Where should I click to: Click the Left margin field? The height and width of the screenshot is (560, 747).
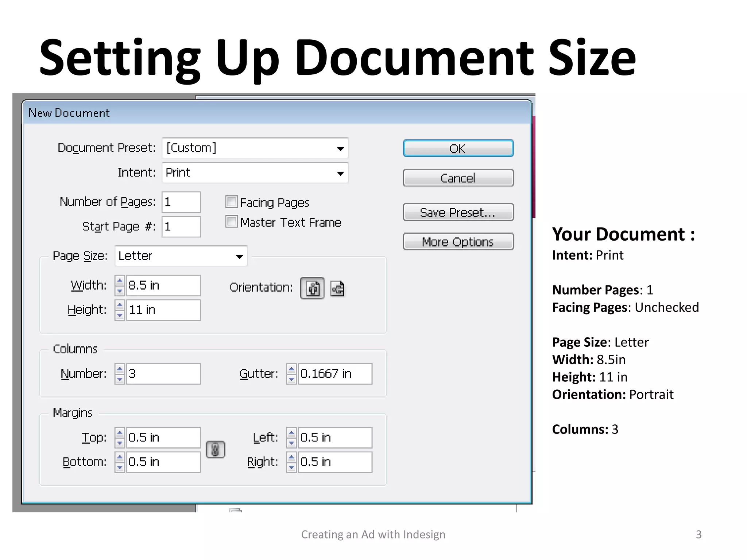click(x=335, y=437)
